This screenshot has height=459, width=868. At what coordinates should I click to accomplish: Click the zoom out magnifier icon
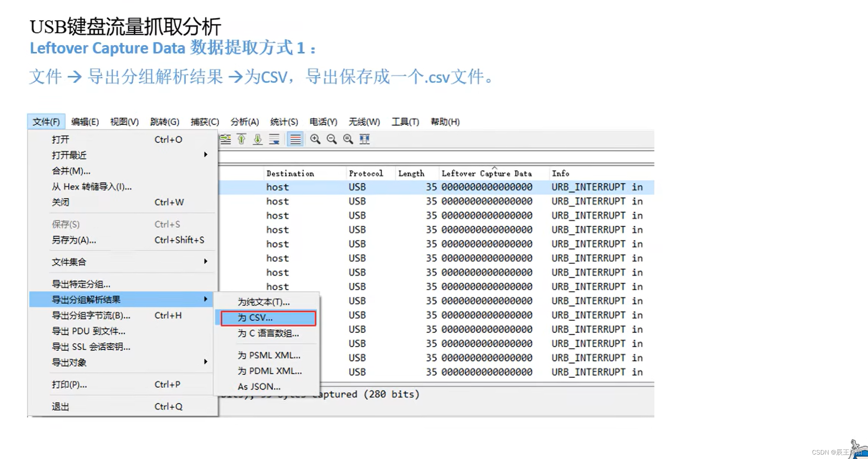click(331, 139)
